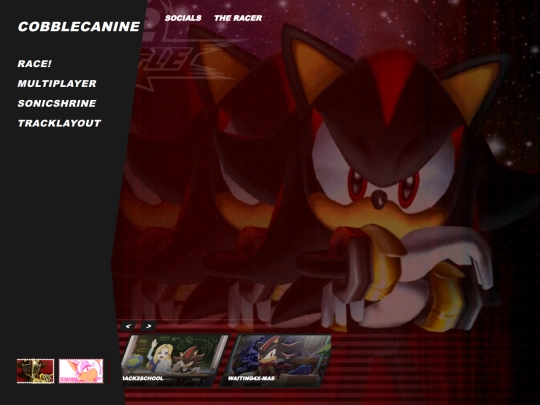Screen dimensions: 540x405
Task: Open THE RACER menu item
Action: point(238,18)
